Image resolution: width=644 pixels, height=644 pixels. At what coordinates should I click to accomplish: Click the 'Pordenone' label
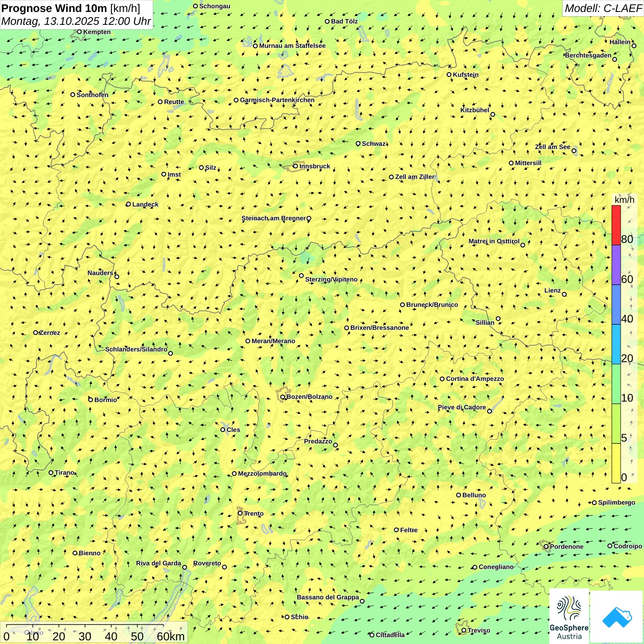[x=566, y=546]
